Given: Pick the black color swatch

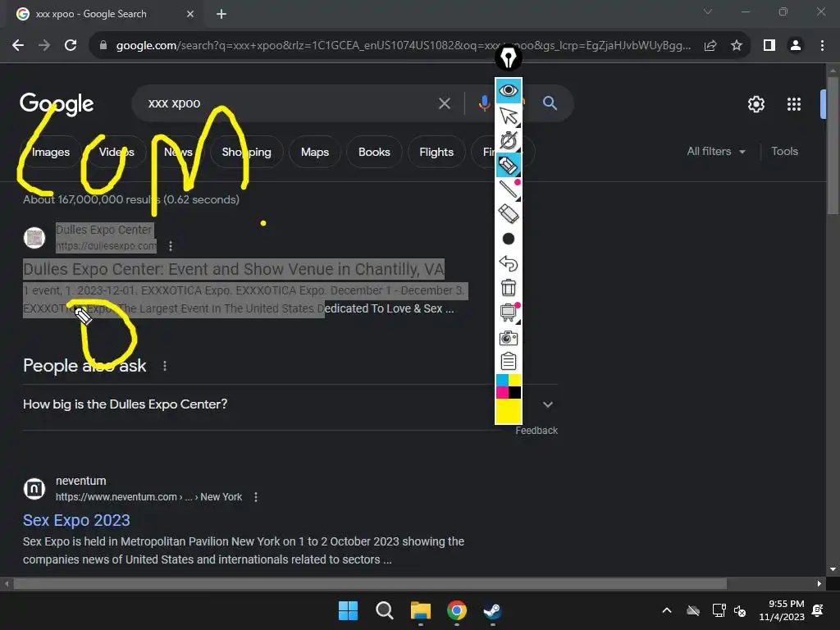Looking at the screenshot, I should pyautogui.click(x=514, y=392).
